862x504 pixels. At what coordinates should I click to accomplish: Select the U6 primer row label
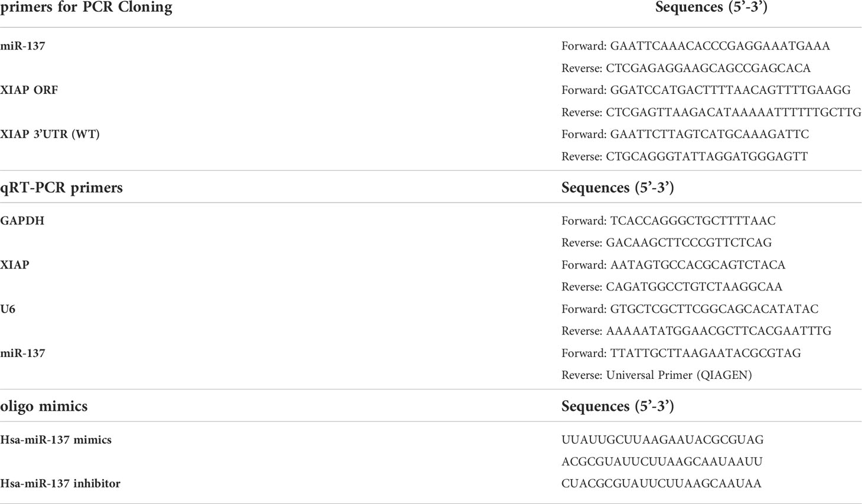[x=8, y=309]
